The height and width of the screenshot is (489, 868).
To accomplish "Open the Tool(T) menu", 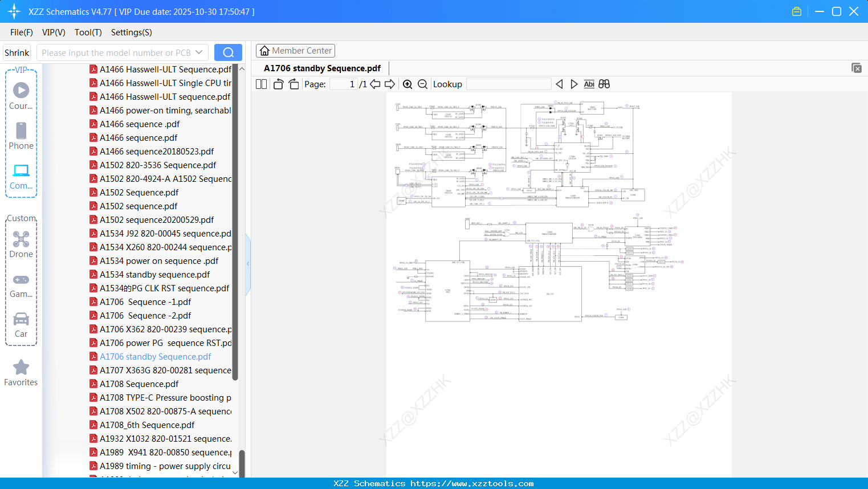I will [88, 32].
